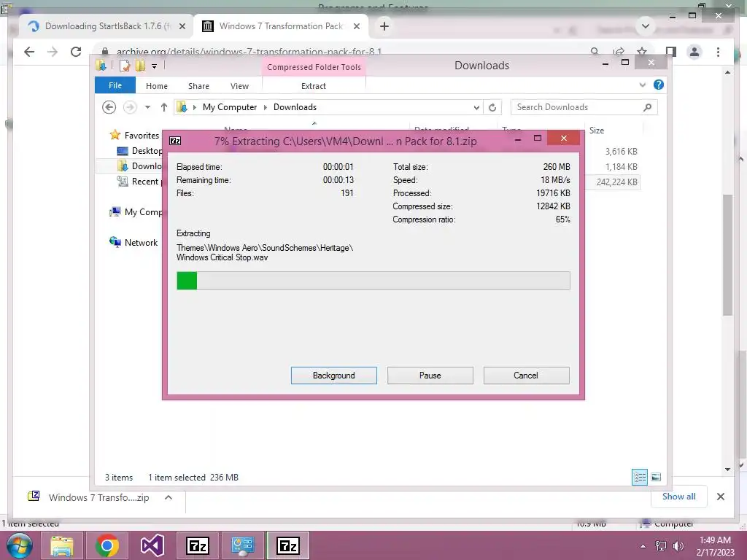Open Chrome three-dot menu
Image resolution: width=747 pixels, height=560 pixels.
[x=718, y=52]
